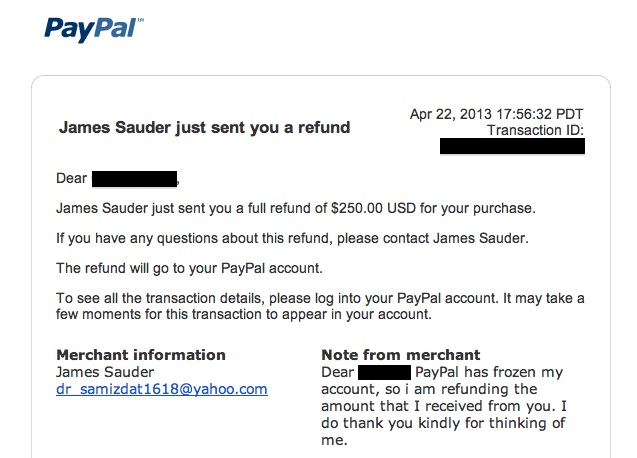Click the 'full refund' sentence in body

296,208
